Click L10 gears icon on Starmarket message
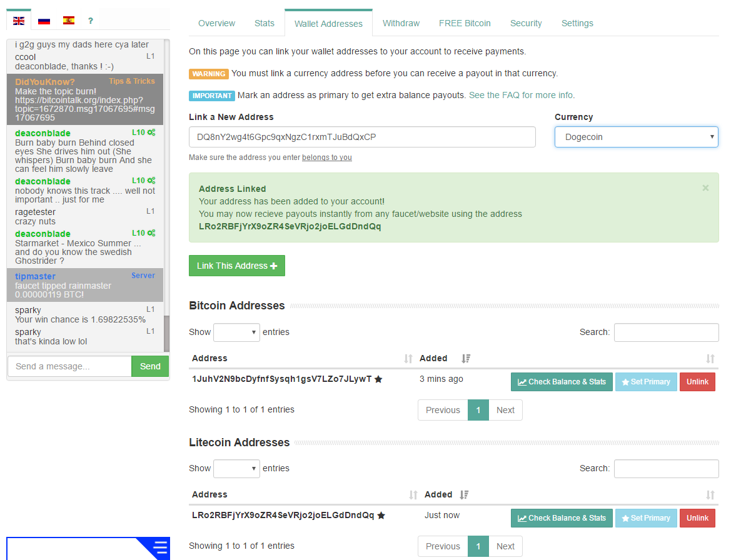The width and height of the screenshot is (731, 560). coord(151,233)
